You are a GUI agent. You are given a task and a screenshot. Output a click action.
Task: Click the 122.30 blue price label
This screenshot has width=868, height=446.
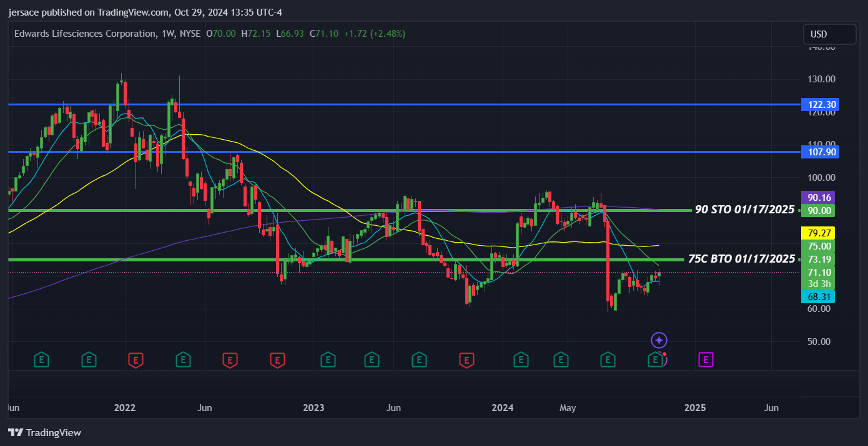[x=819, y=104]
